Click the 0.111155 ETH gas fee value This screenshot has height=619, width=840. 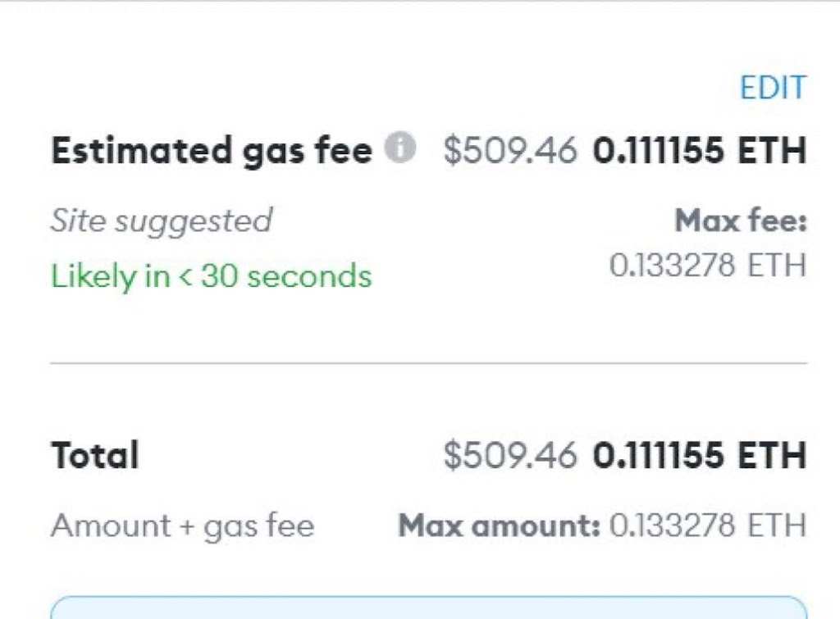tap(700, 150)
